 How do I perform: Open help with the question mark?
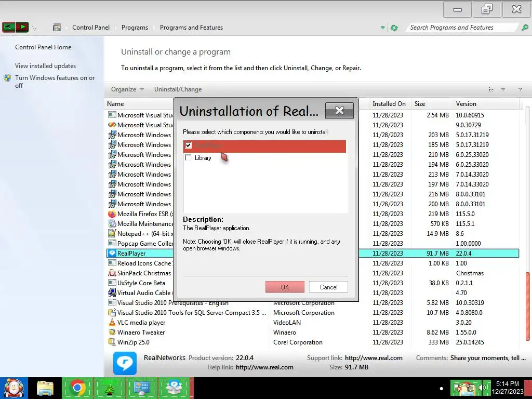520,89
